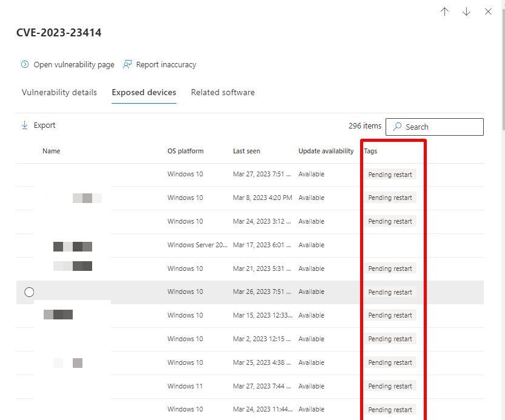Click 'Mar 27, 2023 7:51' last seen cell
505x420 pixels.
pyautogui.click(x=262, y=175)
